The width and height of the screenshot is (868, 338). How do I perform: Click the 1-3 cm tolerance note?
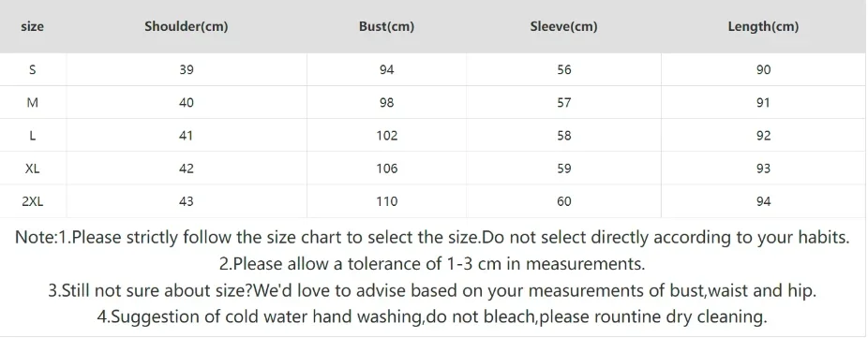pos(432,264)
